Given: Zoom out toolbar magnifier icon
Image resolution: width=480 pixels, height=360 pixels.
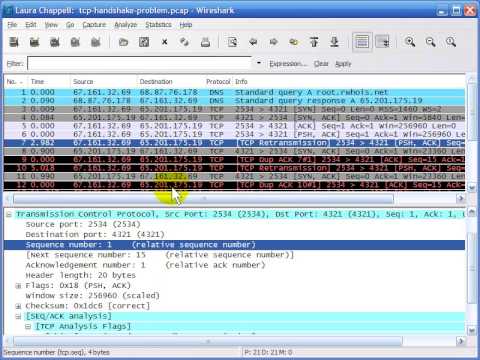Looking at the screenshot, I should point(431,42).
